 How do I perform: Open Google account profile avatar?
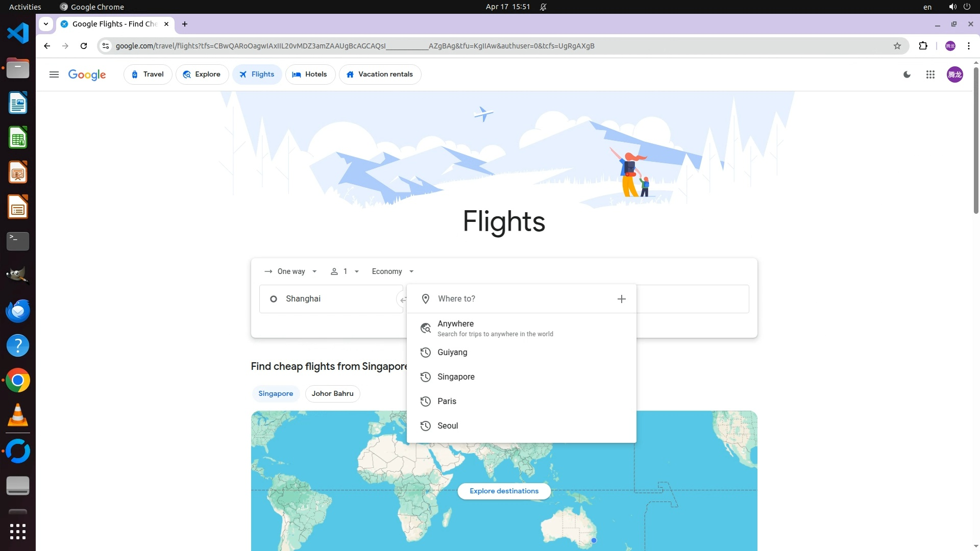[x=954, y=74]
